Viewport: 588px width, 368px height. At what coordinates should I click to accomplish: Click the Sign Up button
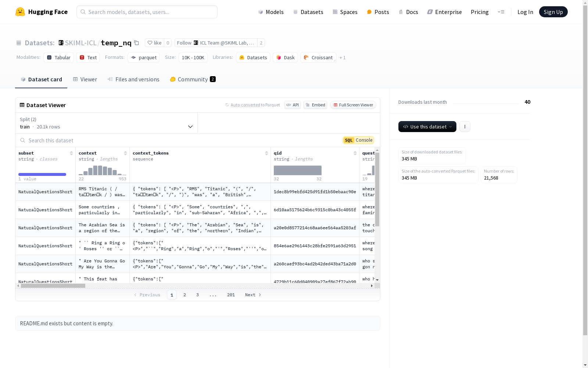click(553, 12)
